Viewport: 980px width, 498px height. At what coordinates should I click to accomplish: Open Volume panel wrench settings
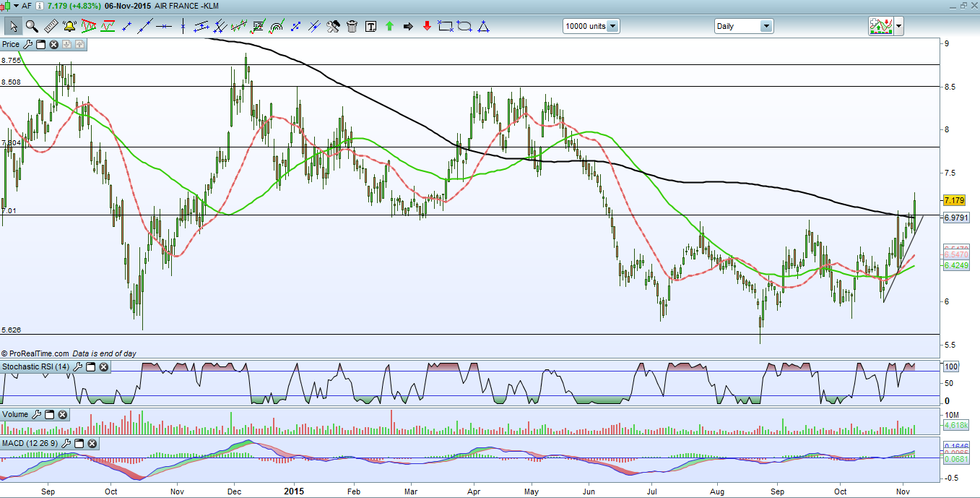coord(36,414)
